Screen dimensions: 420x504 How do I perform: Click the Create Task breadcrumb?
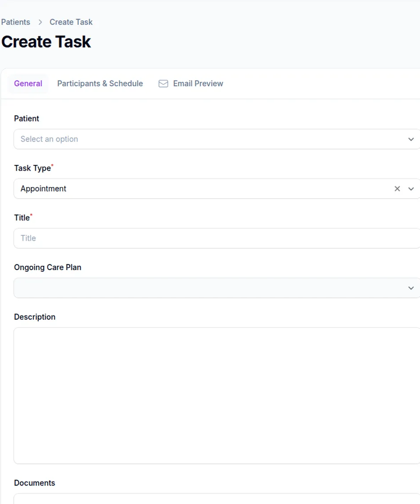[x=71, y=22]
